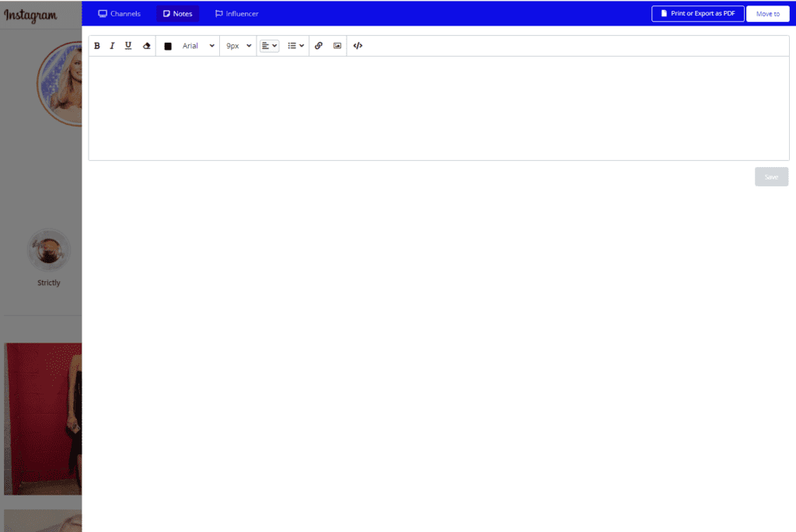The height and width of the screenshot is (532, 796).
Task: Open the HTML code view
Action: pos(357,45)
